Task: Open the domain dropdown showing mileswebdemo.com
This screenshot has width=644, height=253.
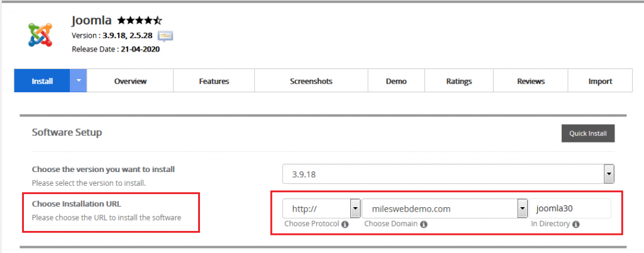Action: coord(445,208)
